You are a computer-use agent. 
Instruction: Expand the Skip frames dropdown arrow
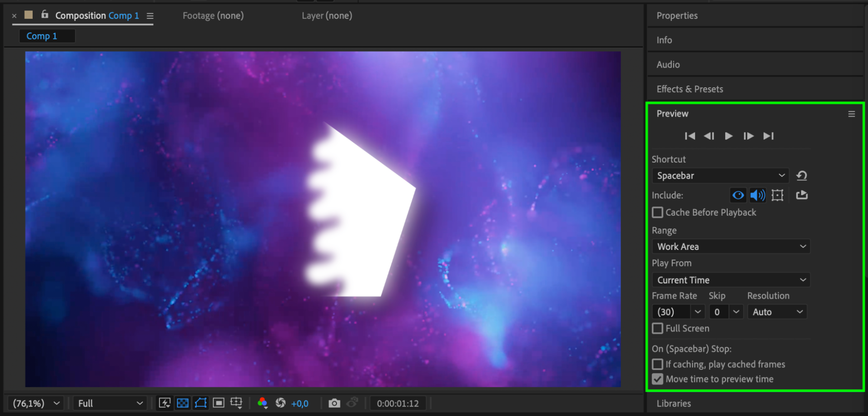[736, 312]
